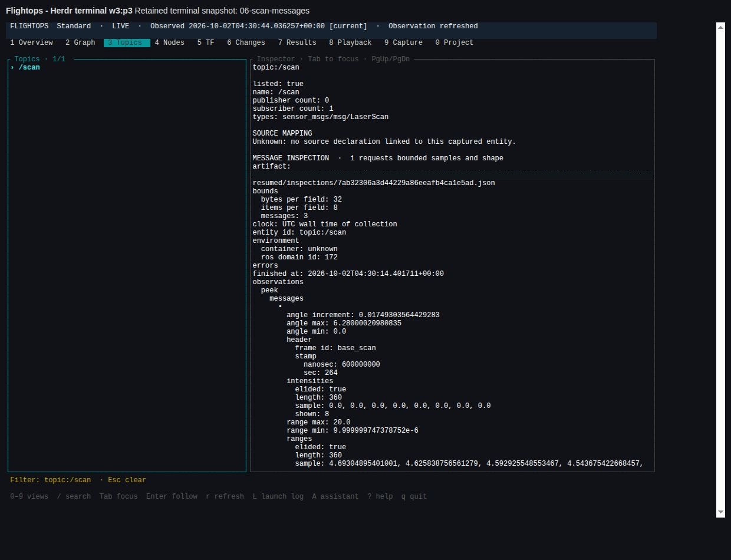Click the 'q quit' hint
This screenshot has height=560, width=731.
coord(414,496)
